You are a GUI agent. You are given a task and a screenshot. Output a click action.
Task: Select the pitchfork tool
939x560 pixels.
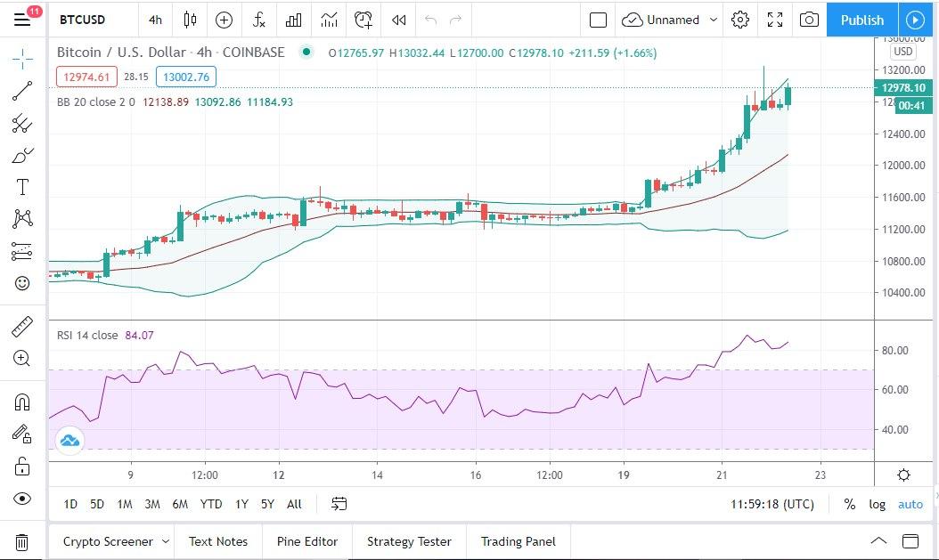pos(22,123)
